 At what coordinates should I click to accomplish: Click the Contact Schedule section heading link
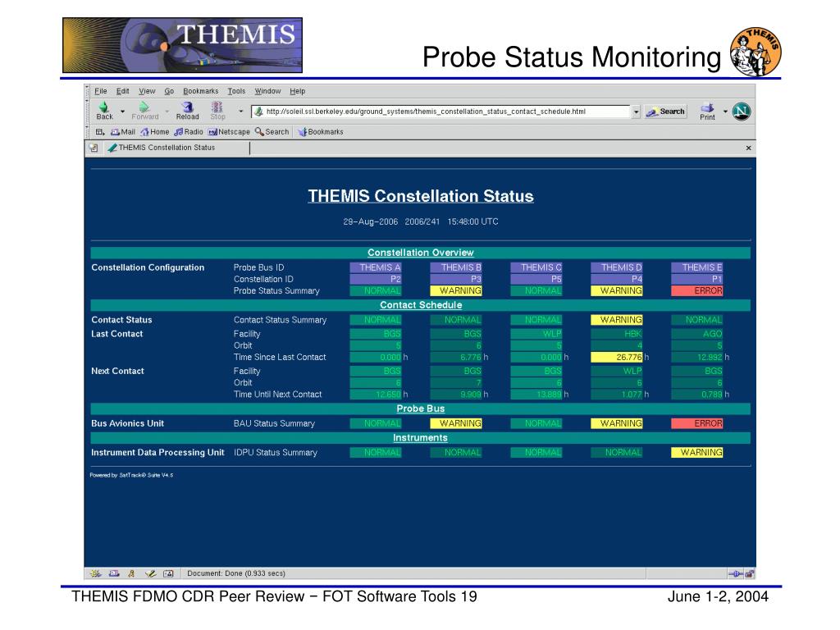(x=420, y=304)
